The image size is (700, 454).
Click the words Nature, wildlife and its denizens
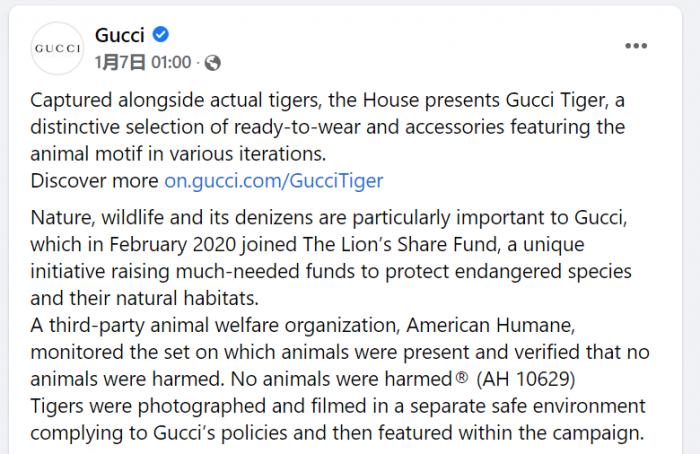pos(188,217)
